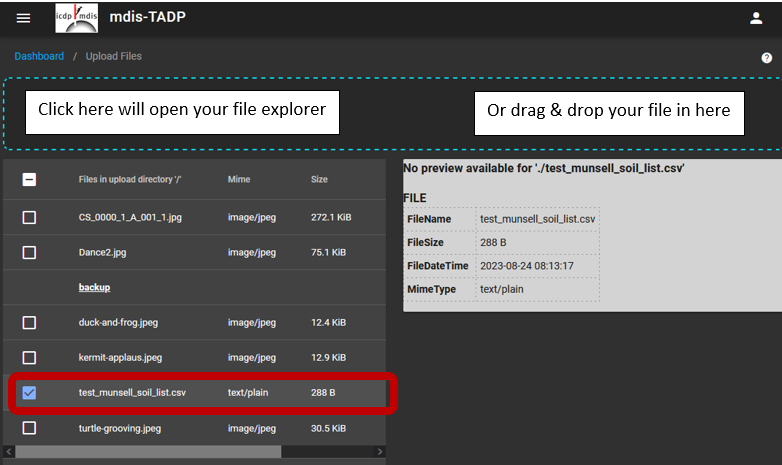Select the Dance2.jpg file name

[x=102, y=252]
